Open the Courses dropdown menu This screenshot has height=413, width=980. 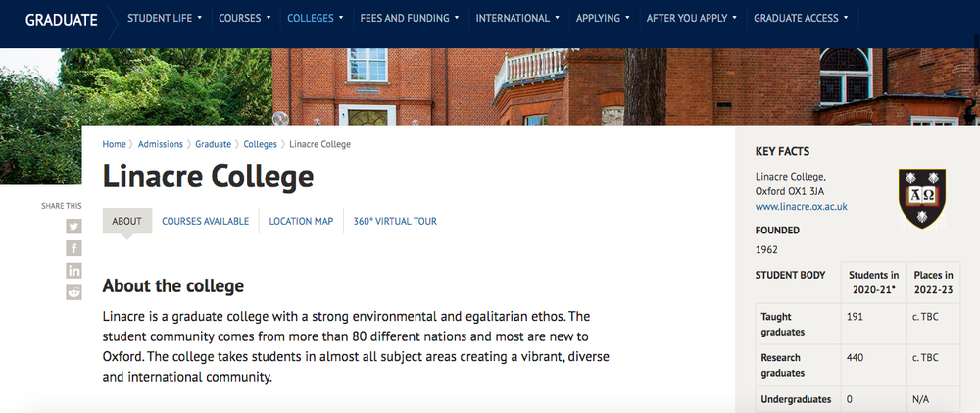245,18
